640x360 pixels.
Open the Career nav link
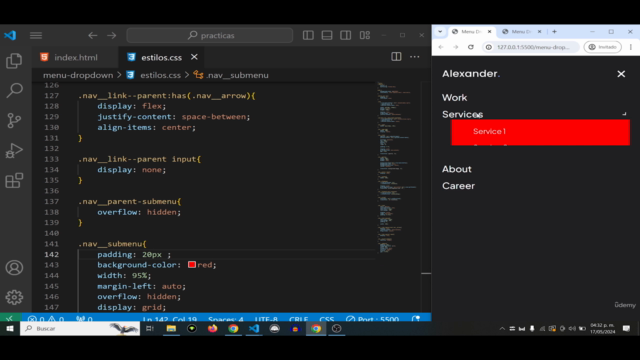coord(458,186)
